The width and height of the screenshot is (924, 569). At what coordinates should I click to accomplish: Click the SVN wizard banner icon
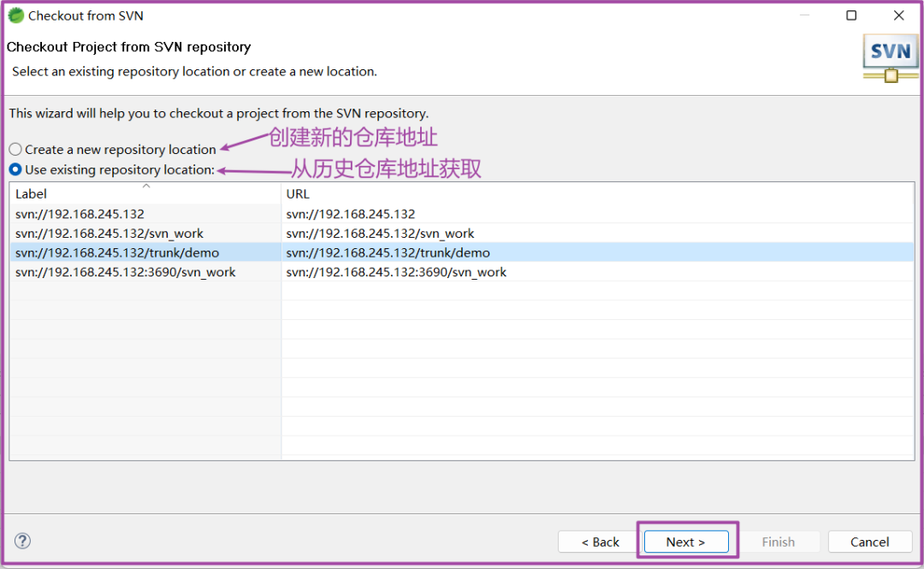point(891,58)
